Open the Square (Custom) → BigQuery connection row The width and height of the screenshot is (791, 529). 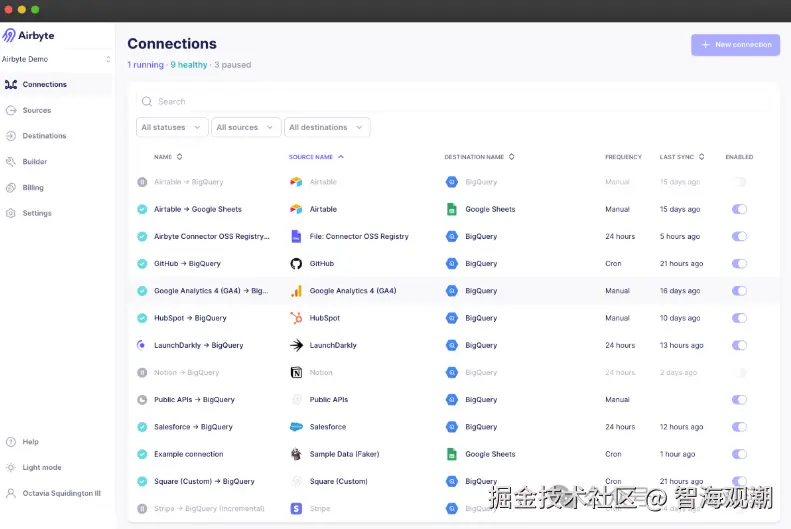453,481
